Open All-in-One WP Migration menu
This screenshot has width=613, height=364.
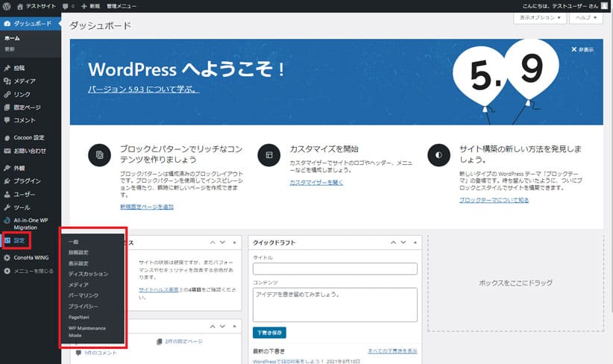pyautogui.click(x=31, y=224)
